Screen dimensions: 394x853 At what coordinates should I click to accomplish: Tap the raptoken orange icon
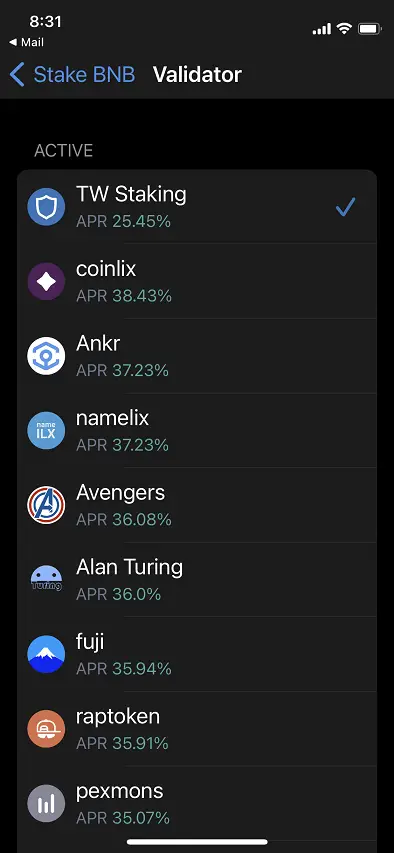point(46,728)
